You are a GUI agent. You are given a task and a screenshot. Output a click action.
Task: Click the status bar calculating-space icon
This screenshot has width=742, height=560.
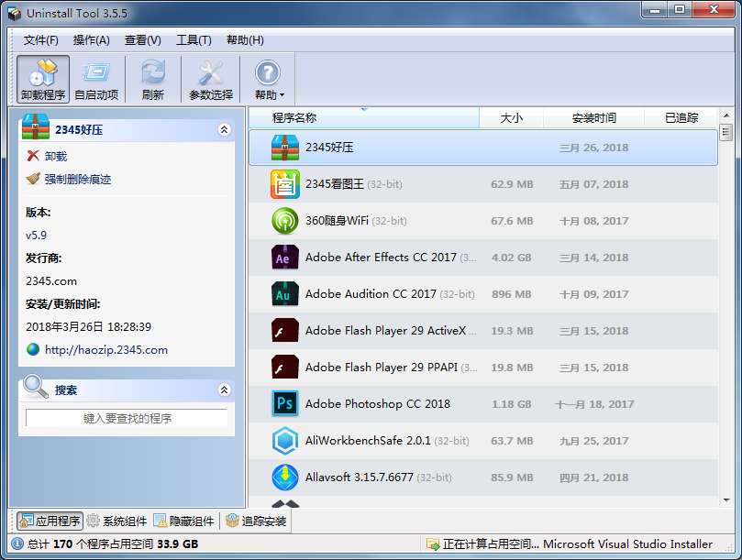point(433,544)
